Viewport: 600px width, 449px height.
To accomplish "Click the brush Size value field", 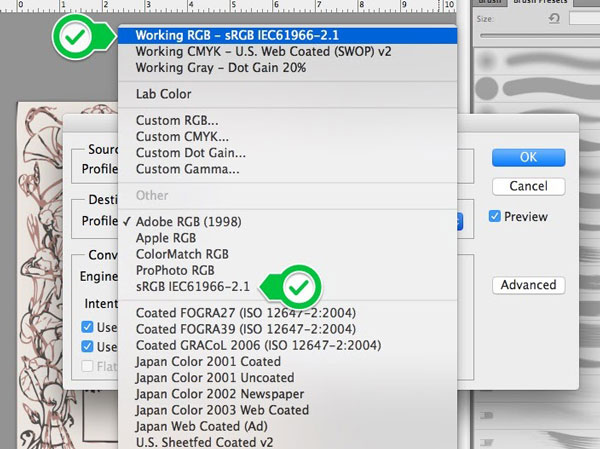I will [x=585, y=18].
